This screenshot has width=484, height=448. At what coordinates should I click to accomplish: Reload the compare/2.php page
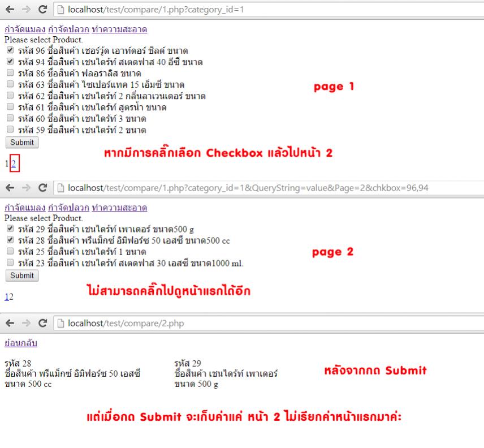click(42, 323)
